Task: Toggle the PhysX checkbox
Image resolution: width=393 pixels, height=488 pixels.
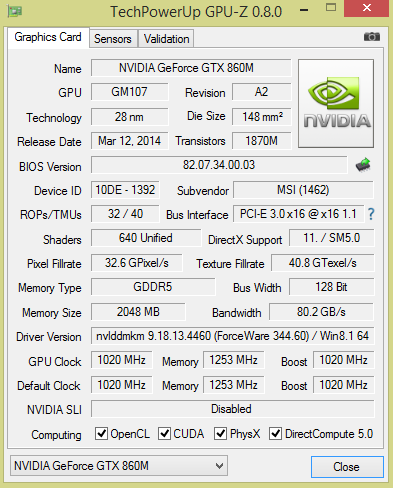Action: pos(220,434)
